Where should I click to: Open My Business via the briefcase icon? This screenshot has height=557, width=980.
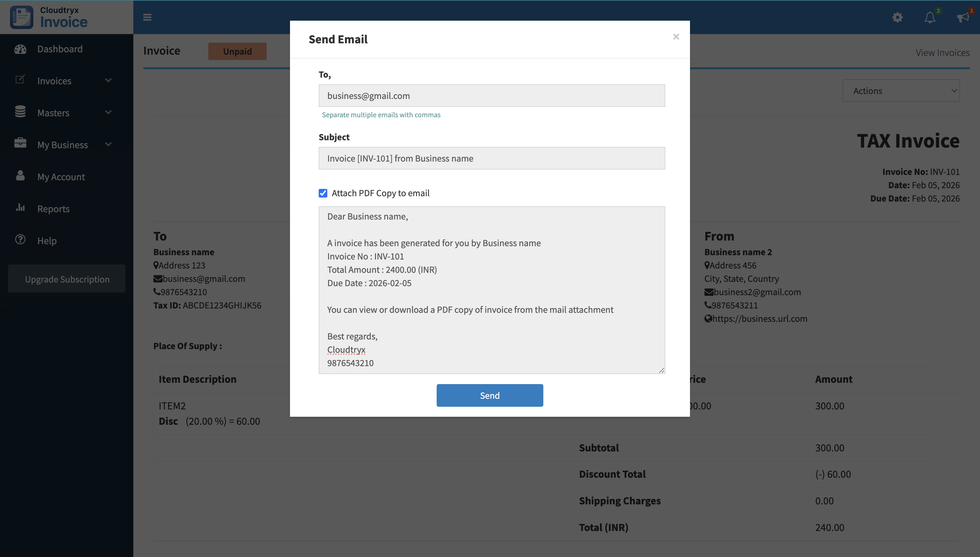click(x=20, y=144)
